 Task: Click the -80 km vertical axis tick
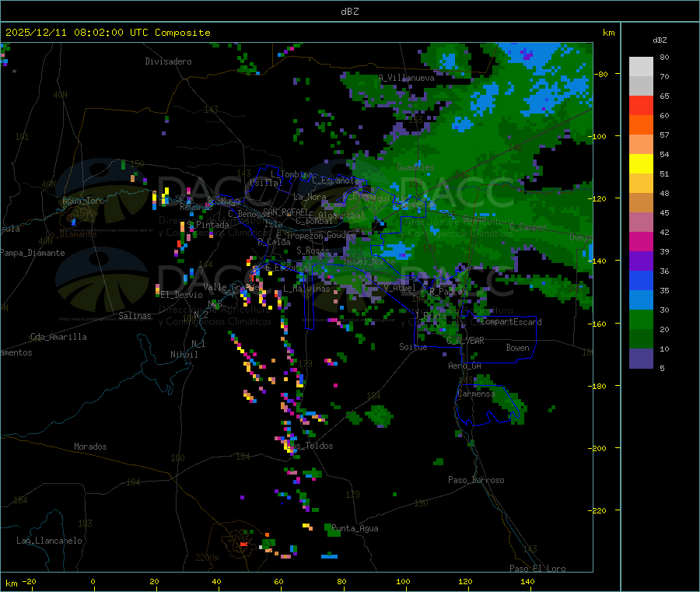pos(600,74)
